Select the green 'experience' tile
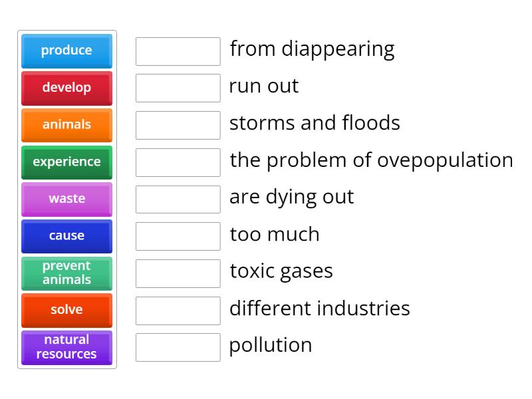Image resolution: width=532 pixels, height=399 pixels. tap(66, 162)
